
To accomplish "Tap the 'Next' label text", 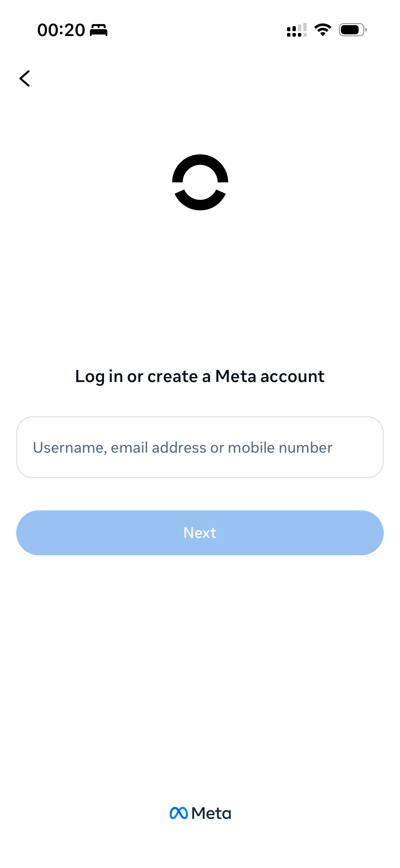I will [200, 533].
